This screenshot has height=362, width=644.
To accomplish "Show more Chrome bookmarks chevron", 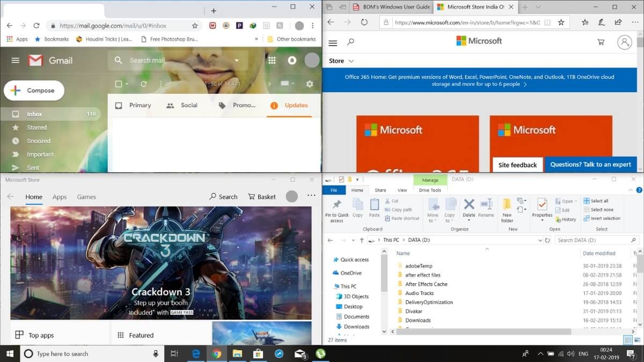I will [257, 39].
